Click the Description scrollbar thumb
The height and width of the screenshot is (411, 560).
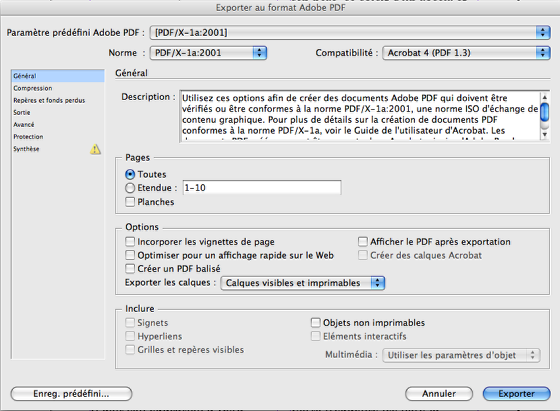(x=545, y=112)
